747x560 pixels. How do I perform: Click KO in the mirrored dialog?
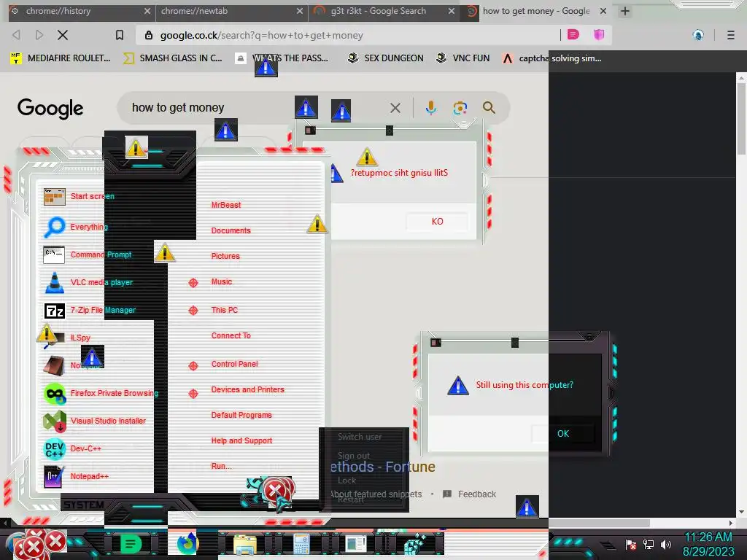coord(437,222)
